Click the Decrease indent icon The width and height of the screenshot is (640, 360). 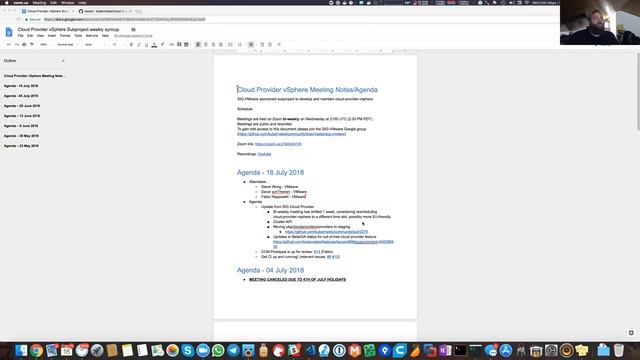262,44
